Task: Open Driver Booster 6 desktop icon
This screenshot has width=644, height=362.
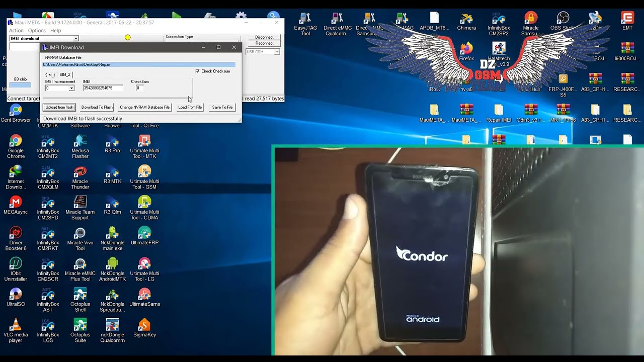Action: click(16, 239)
